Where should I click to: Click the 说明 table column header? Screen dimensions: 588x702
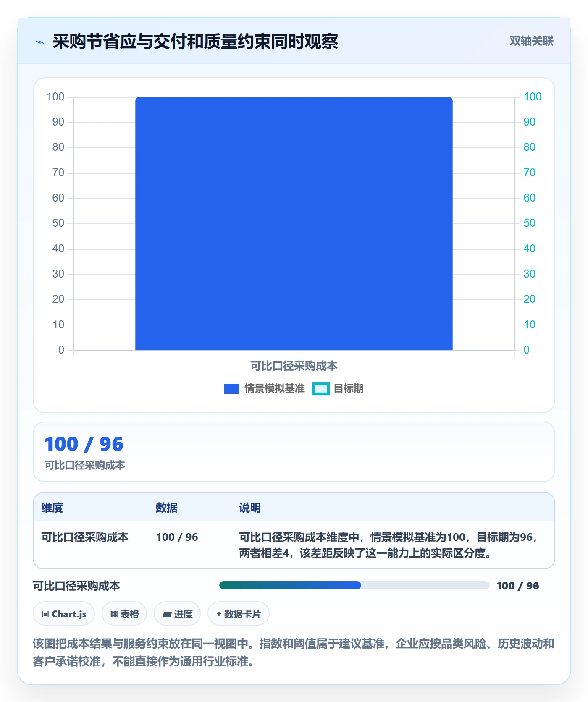(250, 508)
